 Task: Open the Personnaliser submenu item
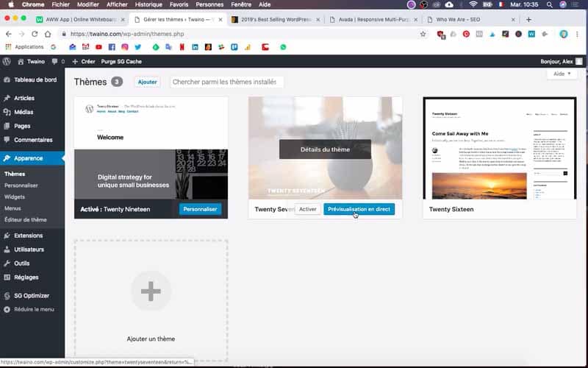click(x=21, y=185)
